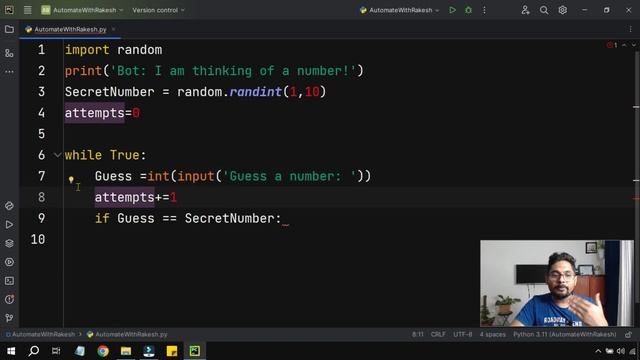Open the Debug/Services play-circle tool window

pyautogui.click(x=9, y=262)
